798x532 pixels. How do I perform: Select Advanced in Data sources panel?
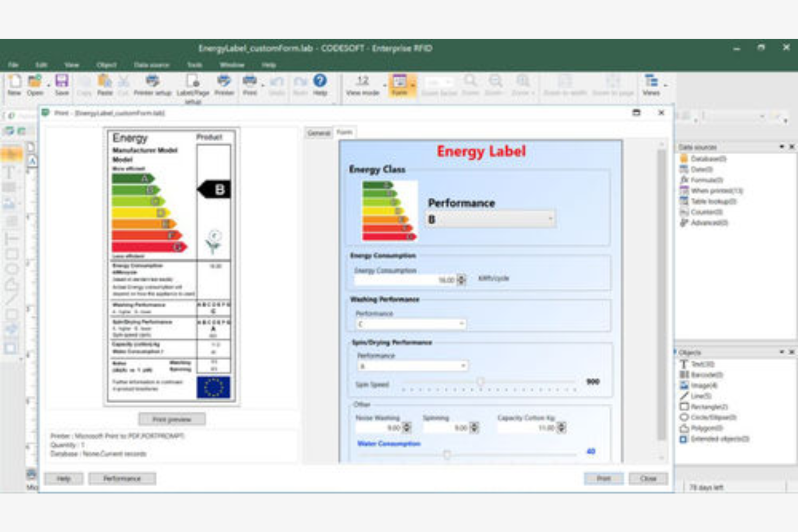tap(704, 223)
